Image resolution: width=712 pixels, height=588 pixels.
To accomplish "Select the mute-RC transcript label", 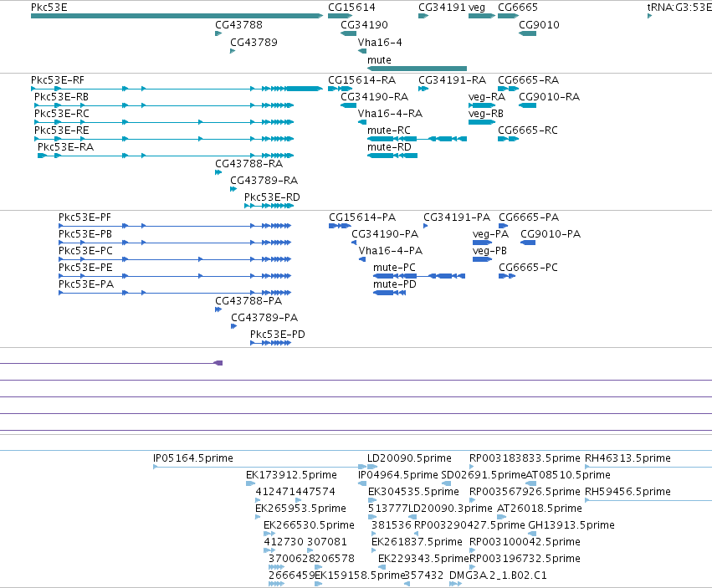I will 389,130.
